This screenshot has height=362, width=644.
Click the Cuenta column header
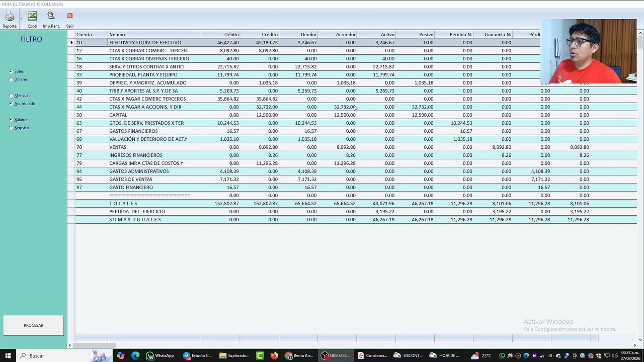point(92,35)
